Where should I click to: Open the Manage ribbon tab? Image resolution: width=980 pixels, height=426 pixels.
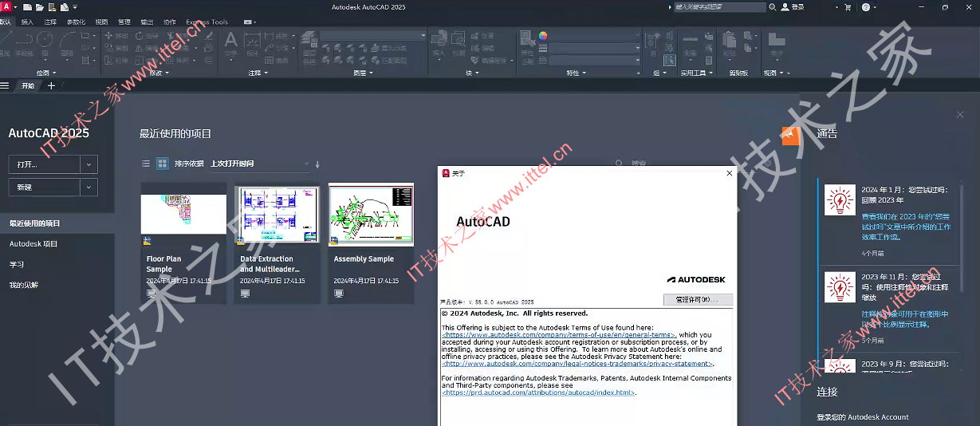click(x=124, y=22)
